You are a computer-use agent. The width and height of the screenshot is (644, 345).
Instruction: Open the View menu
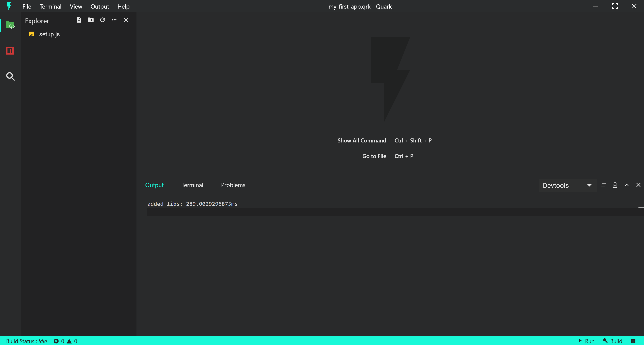[76, 7]
